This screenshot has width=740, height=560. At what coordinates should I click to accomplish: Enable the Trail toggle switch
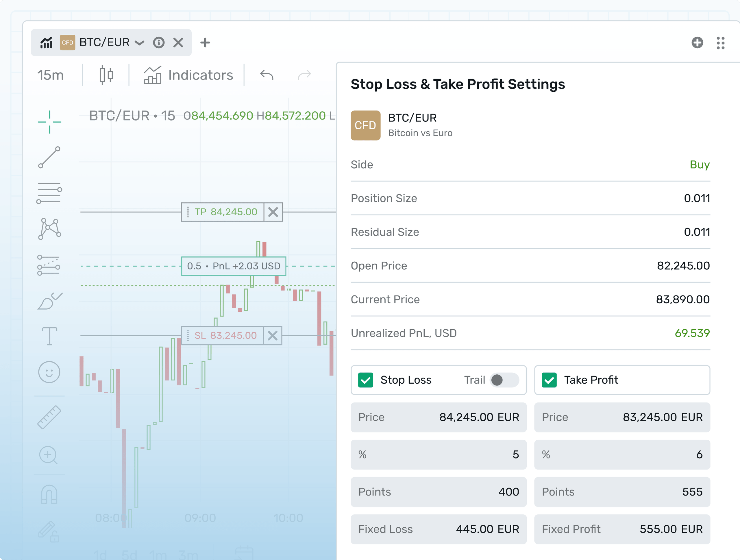point(504,380)
